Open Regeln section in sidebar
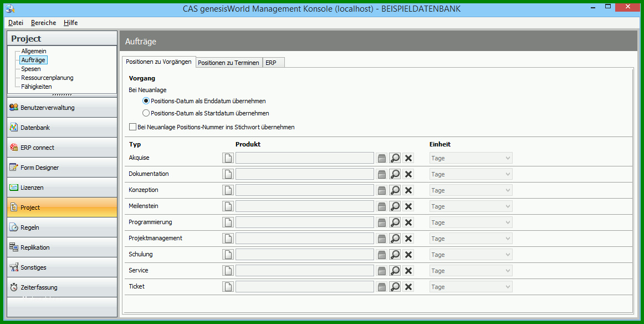Viewport: 644px width, 324px height. (x=62, y=227)
